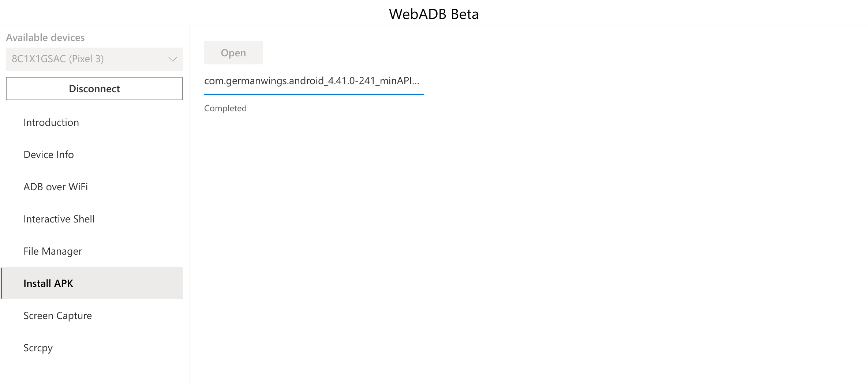Click the blue install progress bar
868x382 pixels.
click(x=314, y=94)
